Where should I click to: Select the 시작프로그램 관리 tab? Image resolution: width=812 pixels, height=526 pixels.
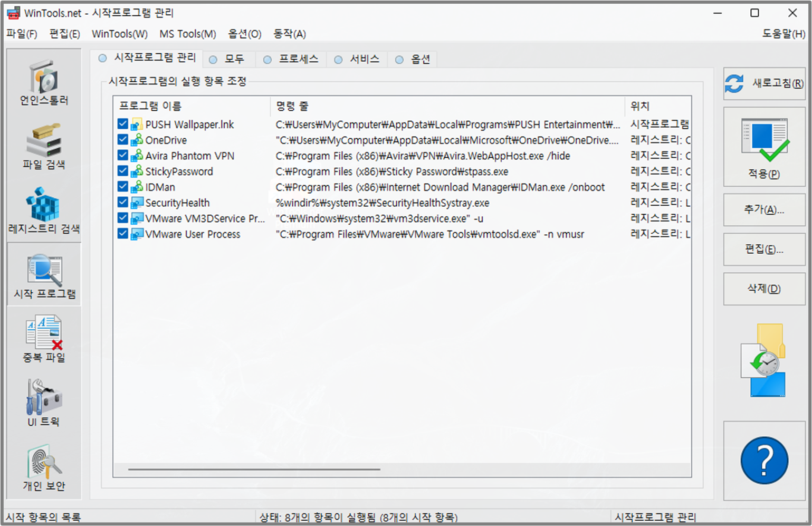click(x=147, y=58)
